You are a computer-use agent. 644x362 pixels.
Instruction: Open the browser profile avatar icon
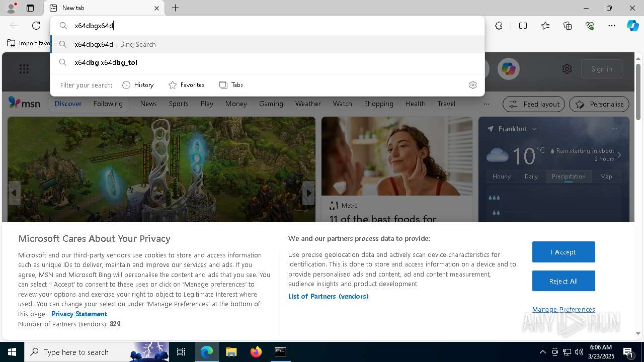(11, 8)
